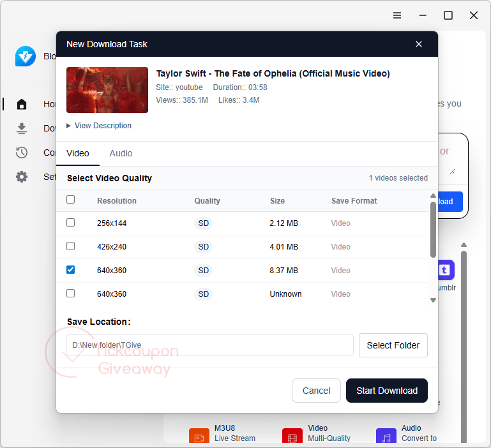Viewport: 491px width, 448px height.
Task: Click Video format in 256x144 row
Action: click(341, 223)
